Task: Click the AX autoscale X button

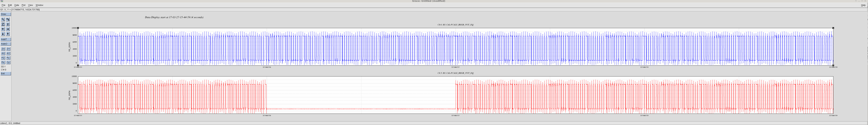Action: [3, 53]
